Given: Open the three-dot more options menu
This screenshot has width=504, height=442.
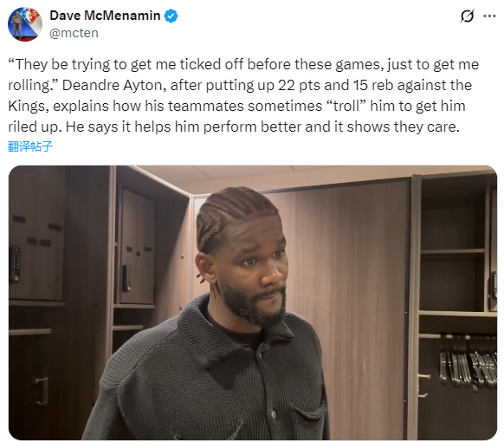Looking at the screenshot, I should point(489,16).
